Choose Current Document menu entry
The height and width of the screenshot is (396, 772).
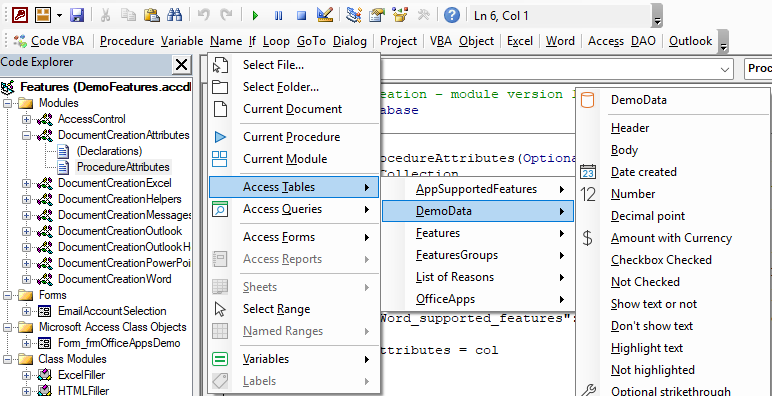tap(294, 109)
